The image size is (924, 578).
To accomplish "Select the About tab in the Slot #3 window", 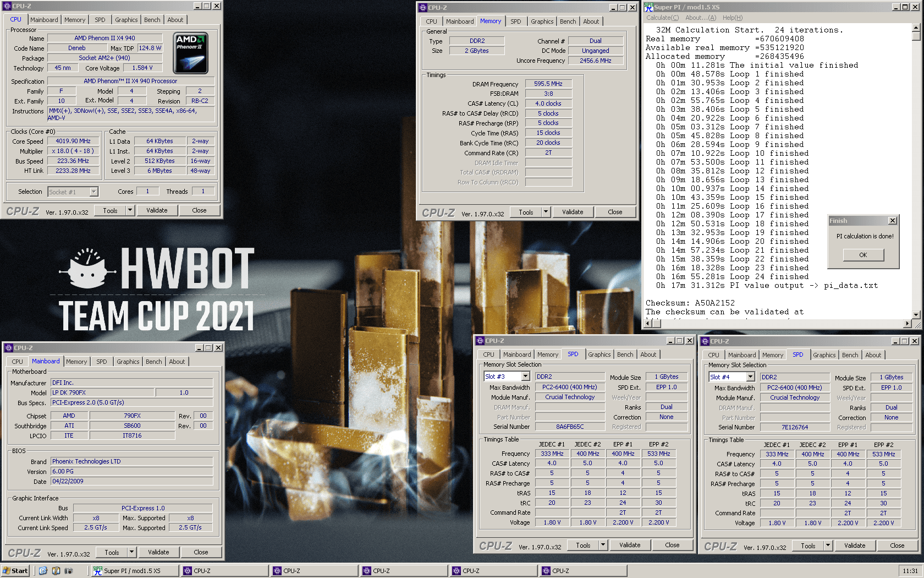I will pos(648,355).
